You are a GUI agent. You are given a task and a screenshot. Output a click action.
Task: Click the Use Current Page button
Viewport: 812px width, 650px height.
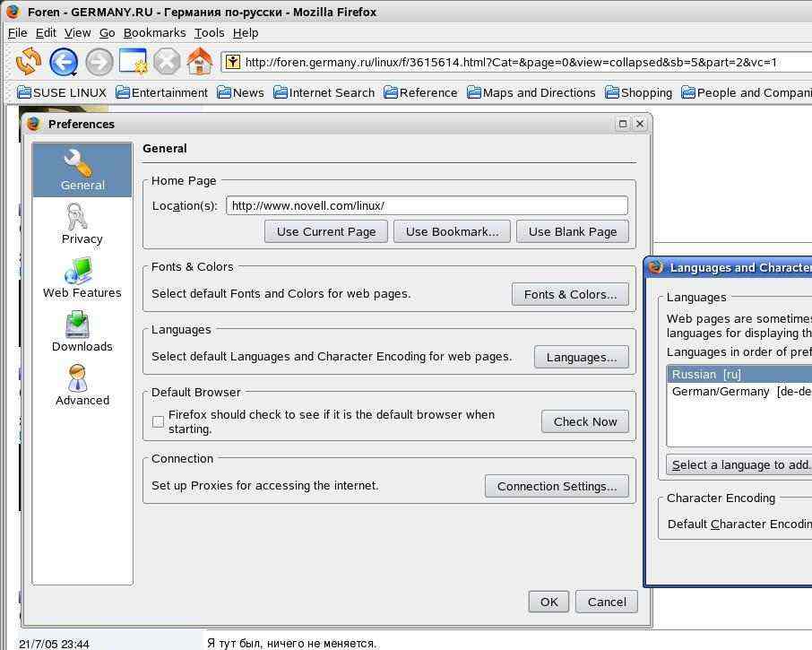pyautogui.click(x=326, y=231)
